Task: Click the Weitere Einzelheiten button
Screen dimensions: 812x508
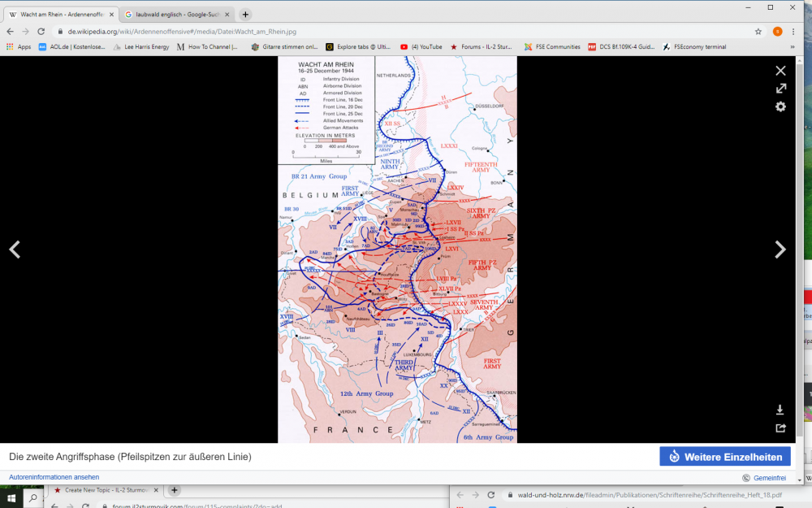Action: [x=724, y=457]
